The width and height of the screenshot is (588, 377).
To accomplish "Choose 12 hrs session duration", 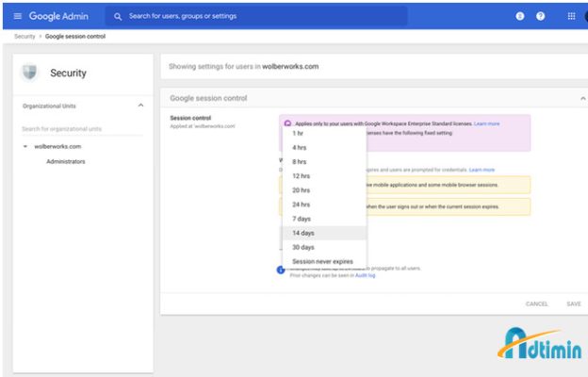I will (324, 176).
